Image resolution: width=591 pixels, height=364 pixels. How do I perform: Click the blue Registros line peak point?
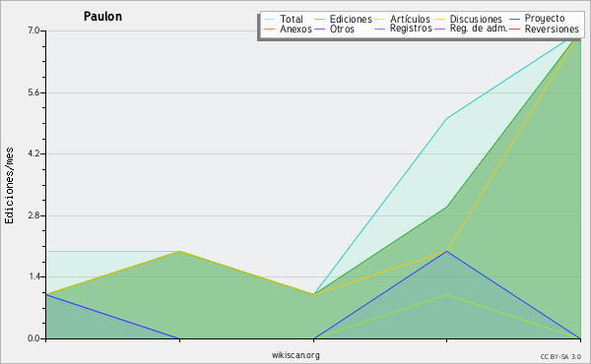point(446,251)
